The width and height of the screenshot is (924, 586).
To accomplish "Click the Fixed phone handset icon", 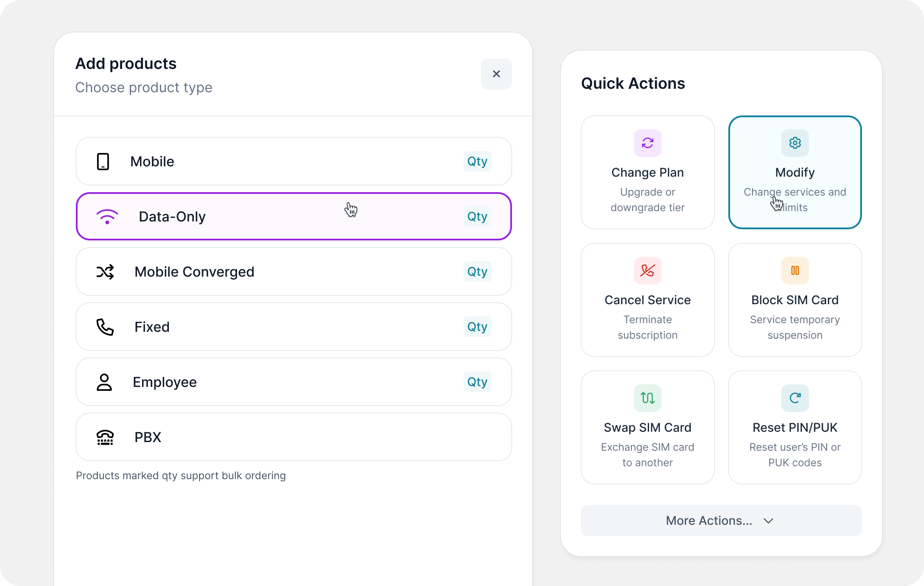I will tap(104, 327).
